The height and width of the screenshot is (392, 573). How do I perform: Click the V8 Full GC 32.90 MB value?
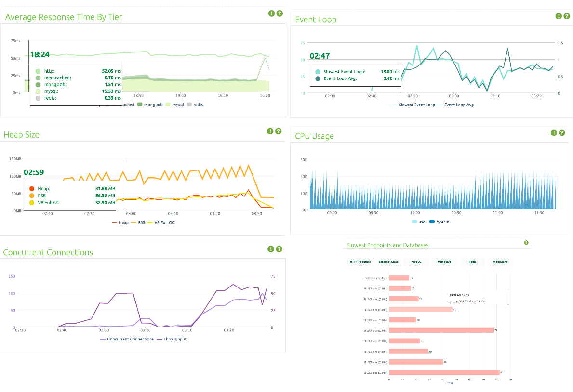click(105, 203)
